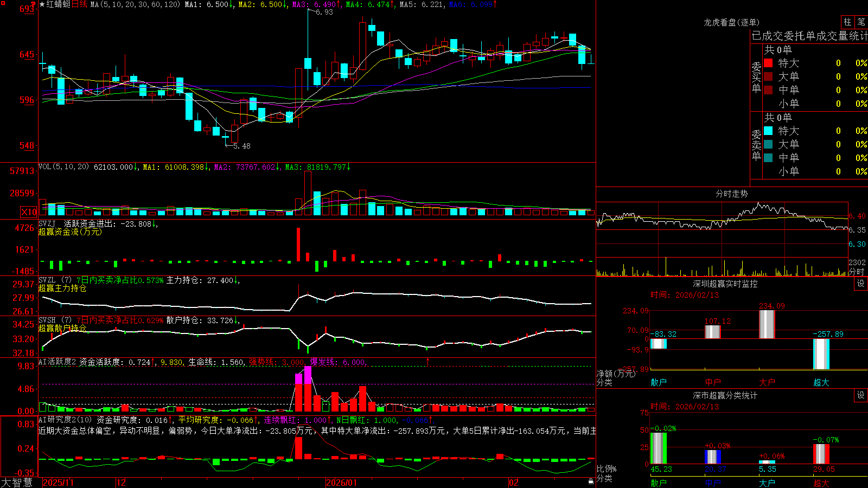
Task: Click the 时间: 2026/02/13 in 深圳超赢实时监控
Action: pos(685,295)
